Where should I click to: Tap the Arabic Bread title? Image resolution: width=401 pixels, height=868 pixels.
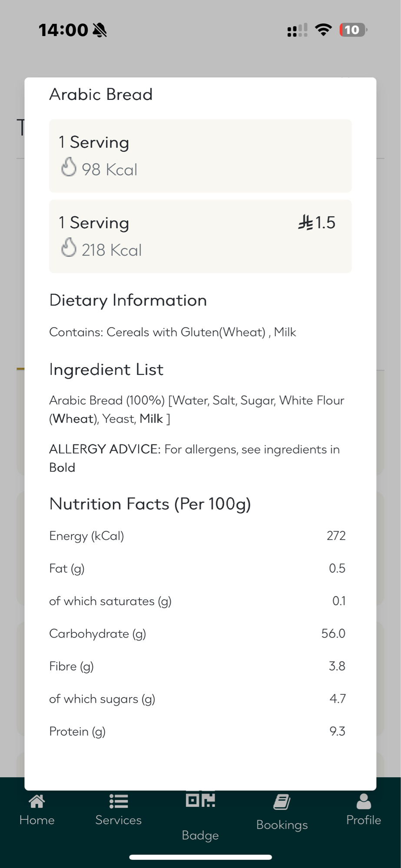click(101, 95)
